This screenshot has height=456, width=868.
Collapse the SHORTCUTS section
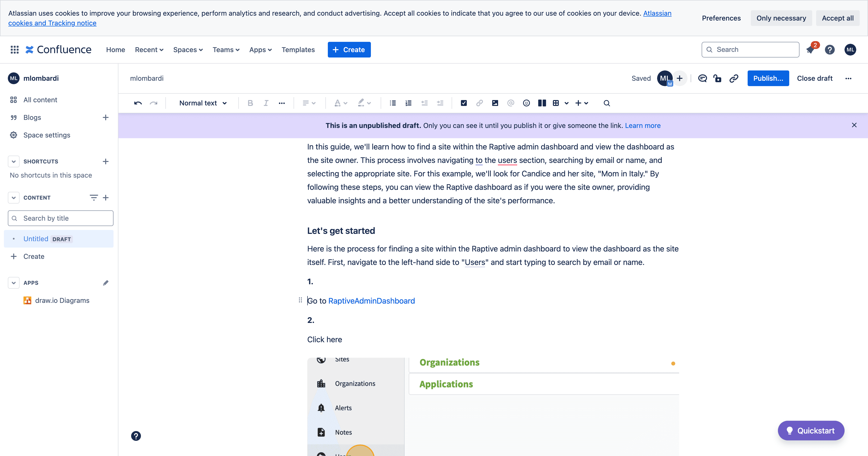[x=13, y=161]
